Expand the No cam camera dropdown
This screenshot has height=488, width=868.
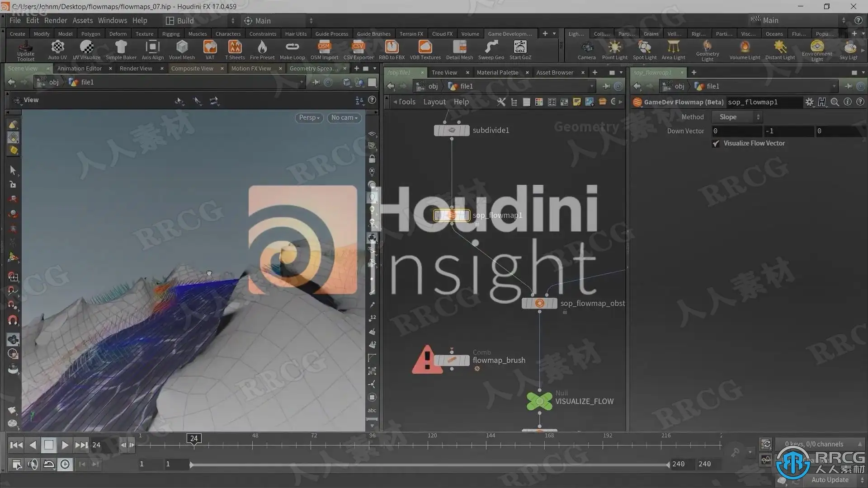(344, 117)
